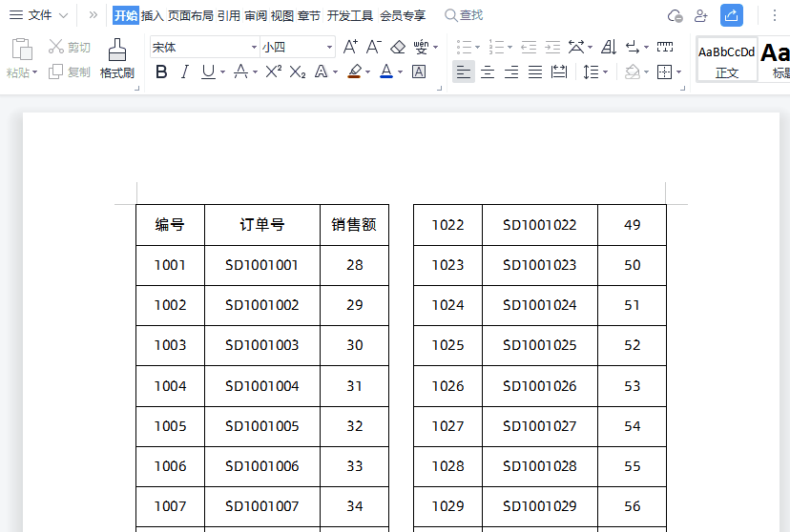Center align the paragraph
This screenshot has height=532, width=790.
coord(488,72)
